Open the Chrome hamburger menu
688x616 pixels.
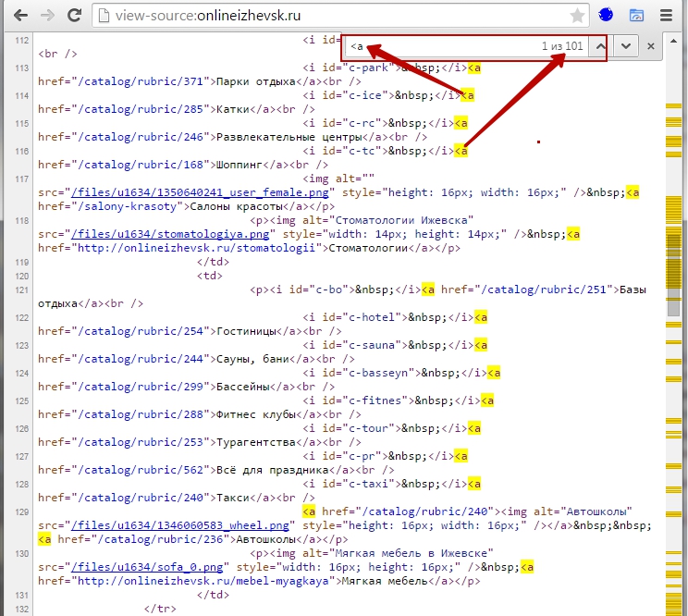(x=666, y=16)
